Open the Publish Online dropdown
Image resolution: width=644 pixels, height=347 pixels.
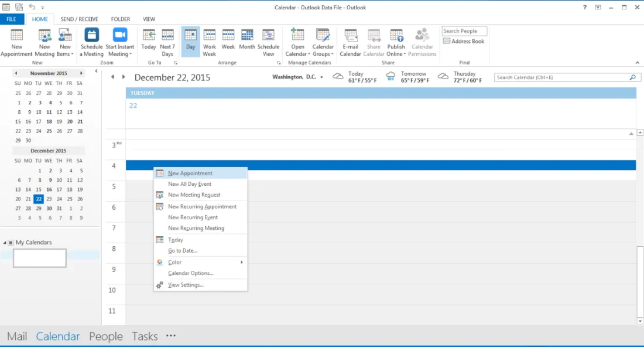[x=396, y=42]
